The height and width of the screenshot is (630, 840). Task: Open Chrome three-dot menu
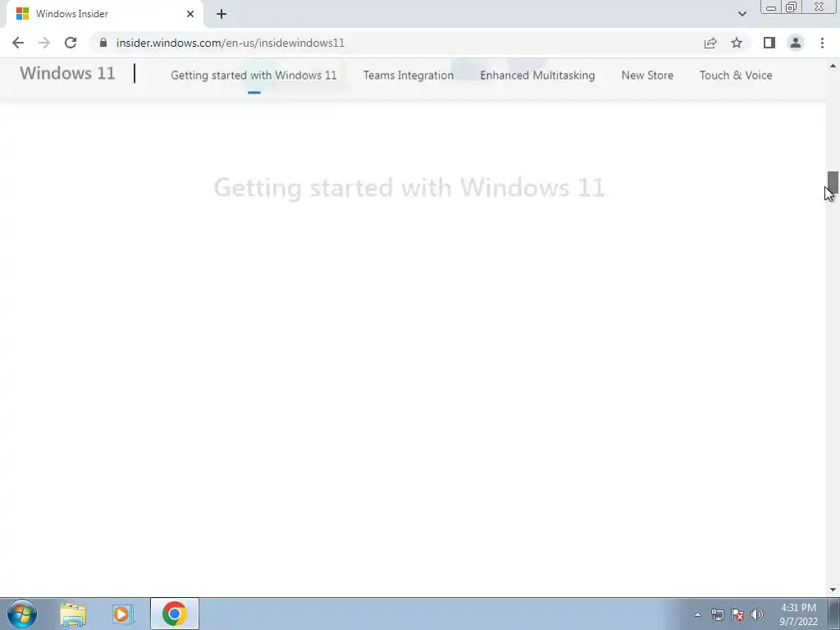point(822,43)
